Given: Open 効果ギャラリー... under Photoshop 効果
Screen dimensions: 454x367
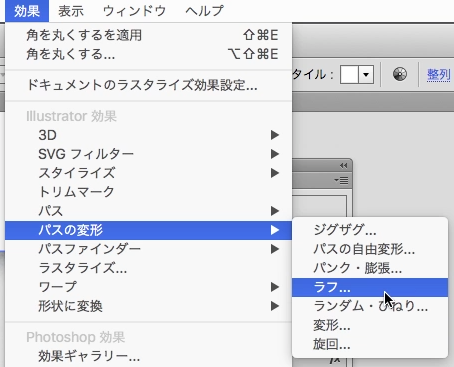Looking at the screenshot, I should (149, 356).
